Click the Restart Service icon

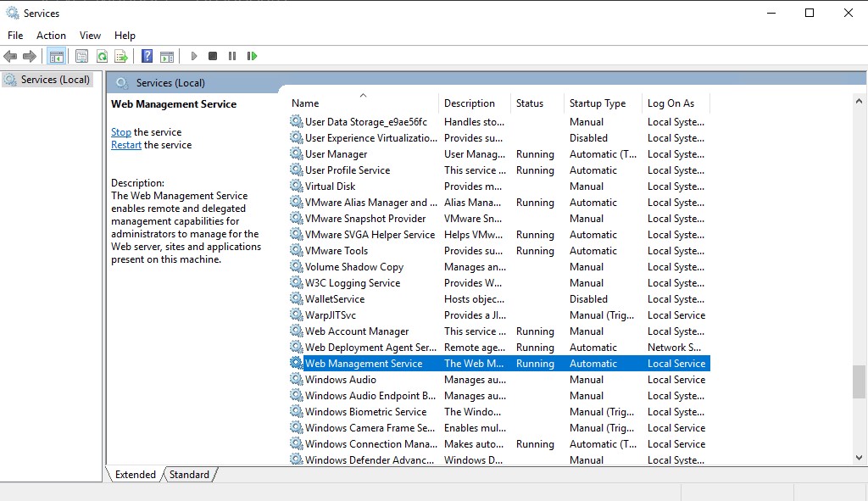pyautogui.click(x=252, y=56)
